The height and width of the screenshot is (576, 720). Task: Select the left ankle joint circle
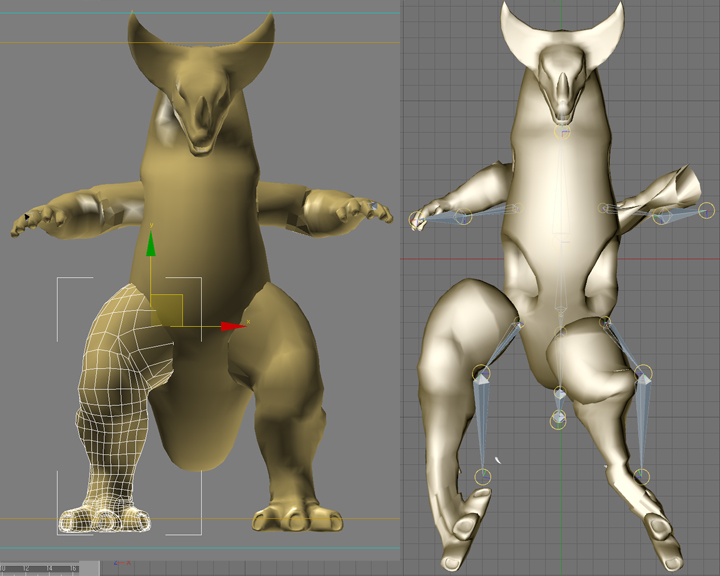tap(482, 477)
